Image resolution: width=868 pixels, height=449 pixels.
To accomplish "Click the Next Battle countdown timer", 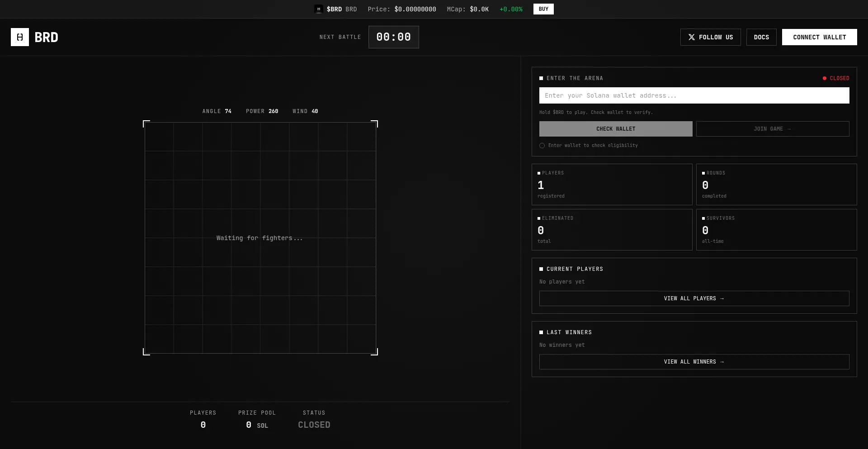I will (x=393, y=37).
